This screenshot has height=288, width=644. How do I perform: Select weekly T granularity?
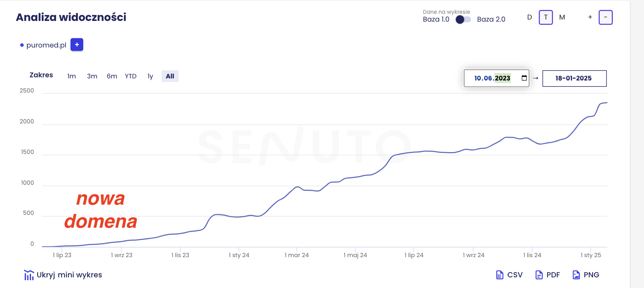(546, 17)
